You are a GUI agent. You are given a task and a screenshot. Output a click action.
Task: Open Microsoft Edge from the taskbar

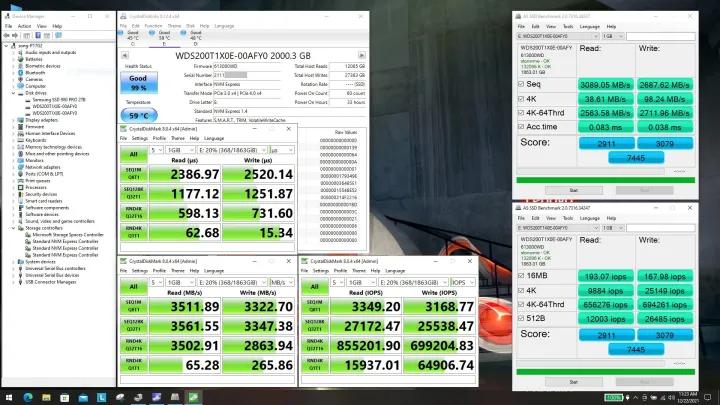point(28,397)
